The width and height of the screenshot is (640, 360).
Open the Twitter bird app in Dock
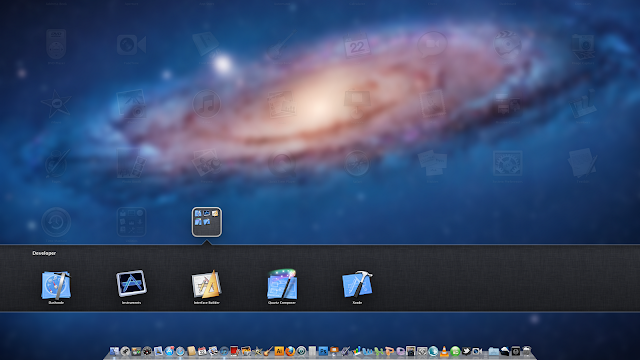pyautogui.click(x=466, y=351)
